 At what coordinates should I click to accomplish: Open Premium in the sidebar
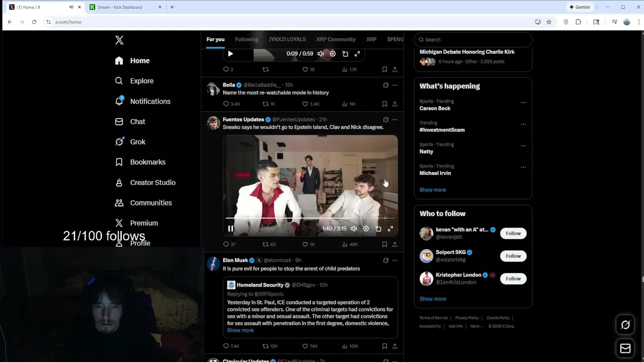pos(136,223)
